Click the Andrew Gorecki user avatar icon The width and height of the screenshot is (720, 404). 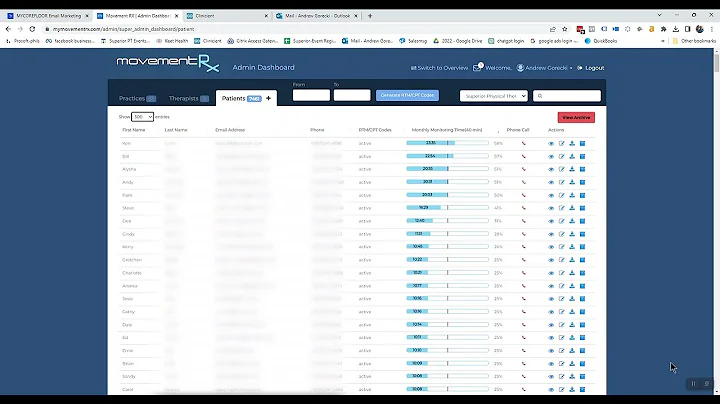[520, 67]
